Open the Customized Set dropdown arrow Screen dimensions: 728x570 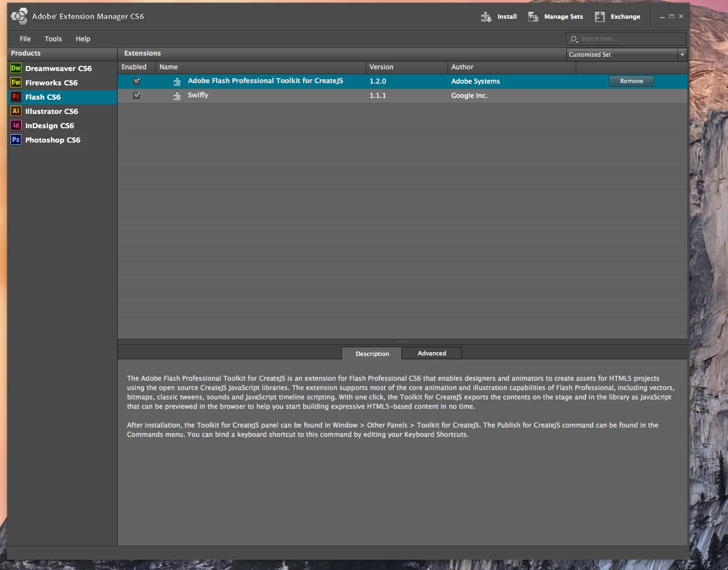682,54
